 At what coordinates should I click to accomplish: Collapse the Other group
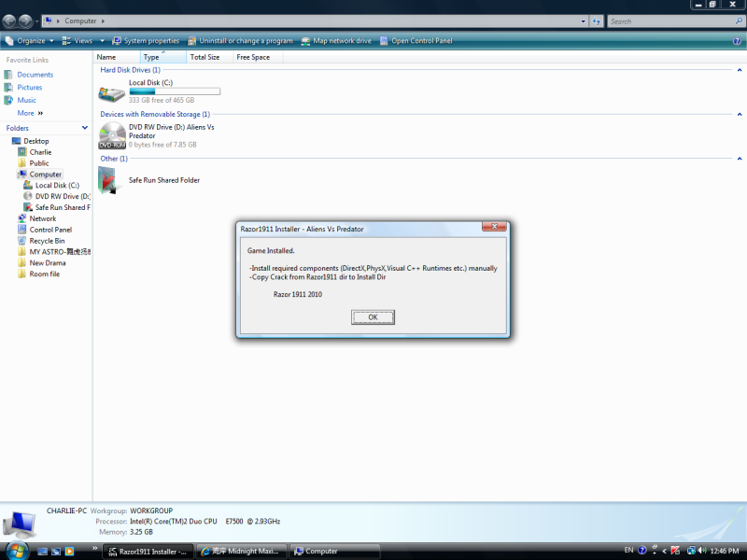coord(740,159)
